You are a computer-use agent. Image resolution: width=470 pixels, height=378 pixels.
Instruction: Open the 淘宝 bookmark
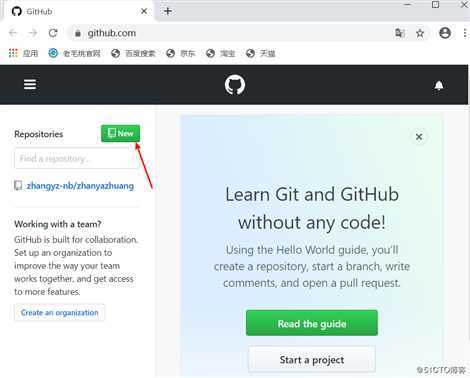(220, 53)
